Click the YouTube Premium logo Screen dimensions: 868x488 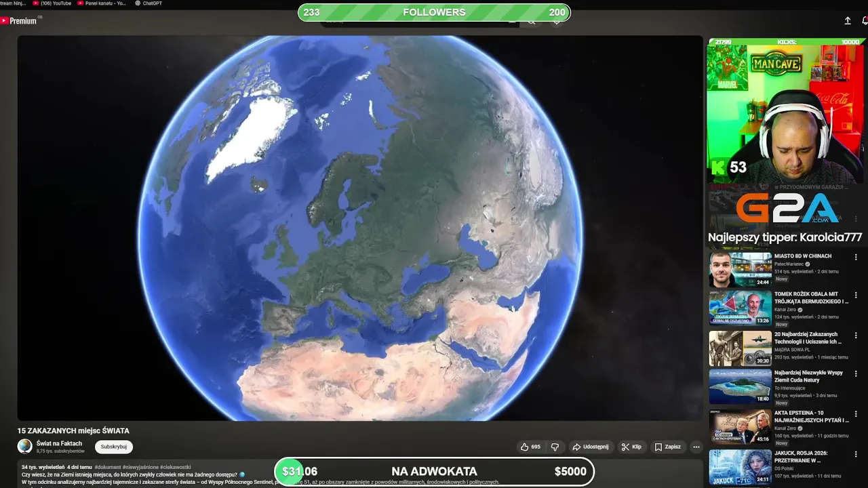19,21
